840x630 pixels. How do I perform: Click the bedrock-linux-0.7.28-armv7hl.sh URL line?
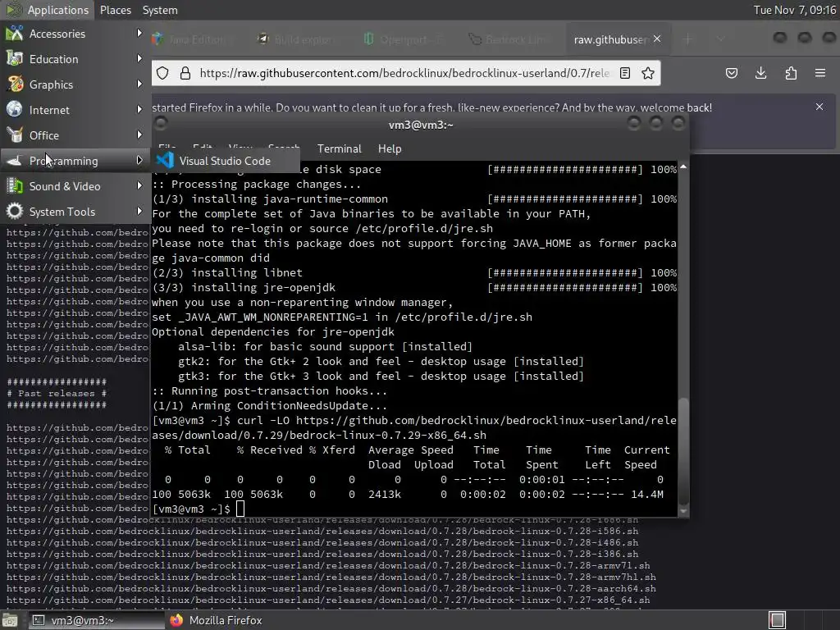331,577
